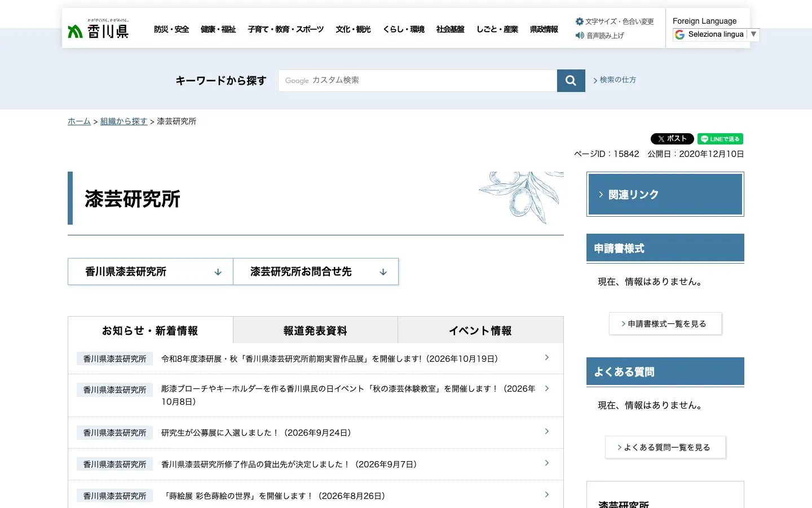The width and height of the screenshot is (812, 508).
Task: Open よくある質問一覧を見る button
Action: (x=665, y=448)
